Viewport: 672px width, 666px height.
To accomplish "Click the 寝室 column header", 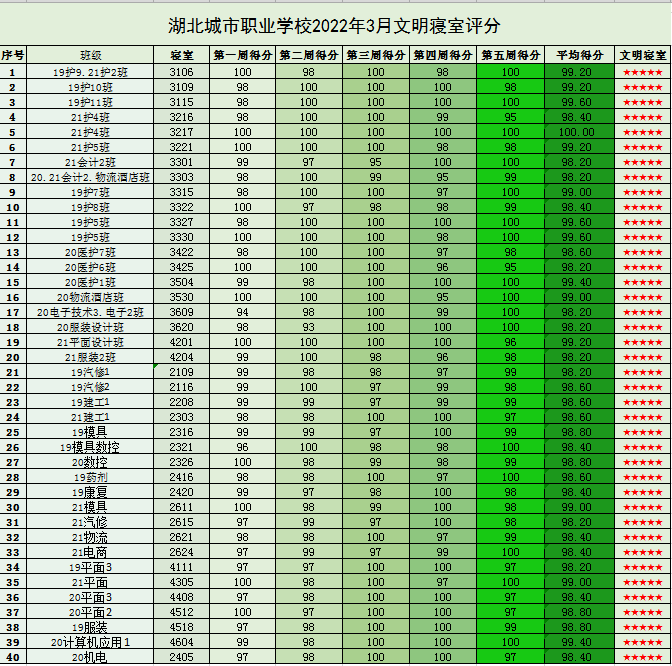I will [181, 55].
